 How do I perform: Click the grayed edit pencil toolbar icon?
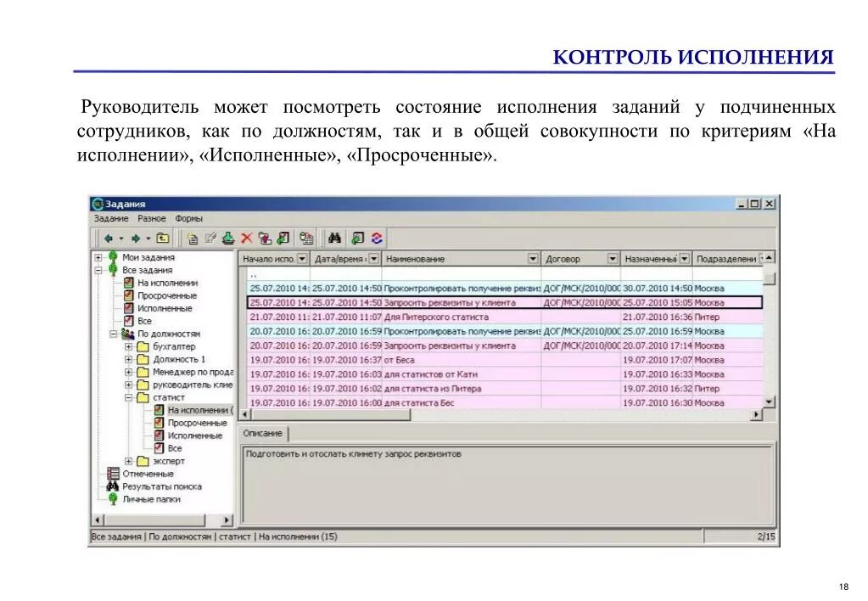(210, 239)
